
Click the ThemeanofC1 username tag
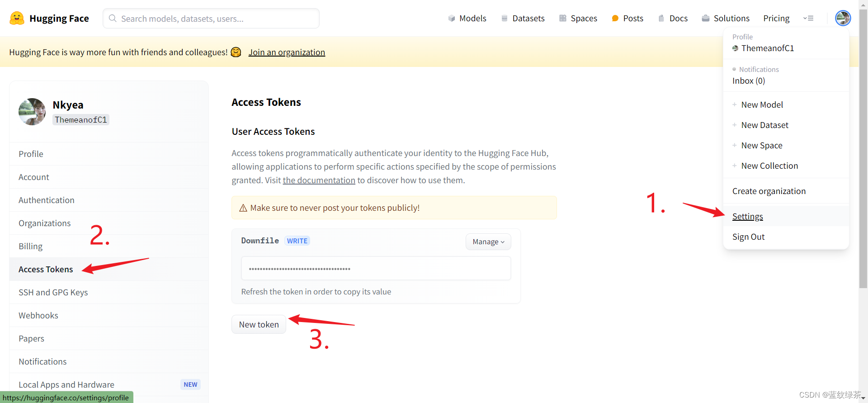[81, 119]
